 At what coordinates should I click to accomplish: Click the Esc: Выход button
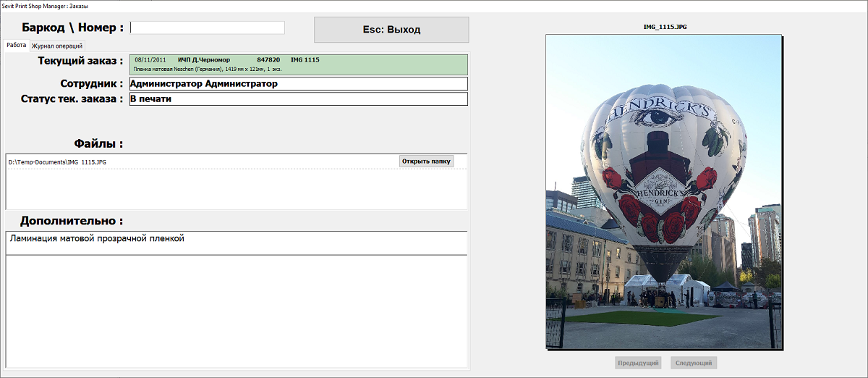pos(391,30)
